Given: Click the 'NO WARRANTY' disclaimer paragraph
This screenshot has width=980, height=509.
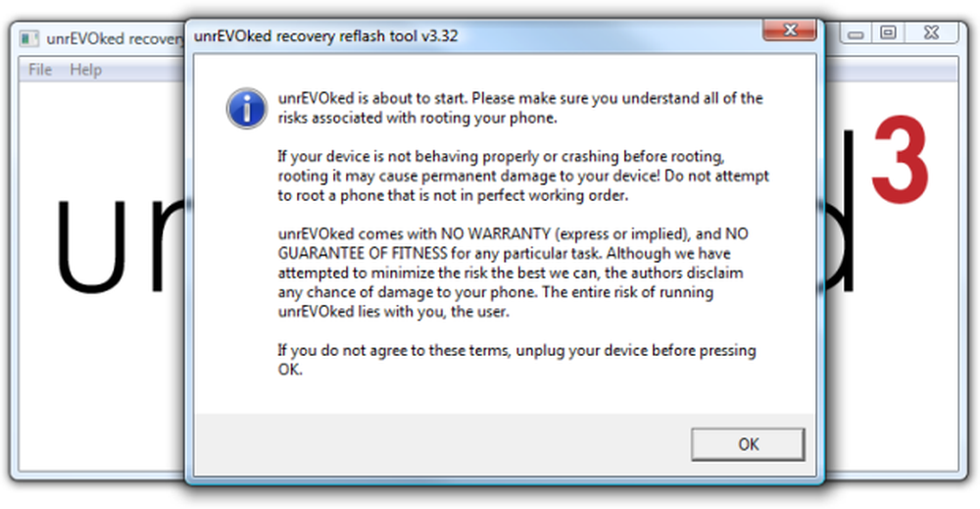Looking at the screenshot, I should pyautogui.click(x=514, y=273).
